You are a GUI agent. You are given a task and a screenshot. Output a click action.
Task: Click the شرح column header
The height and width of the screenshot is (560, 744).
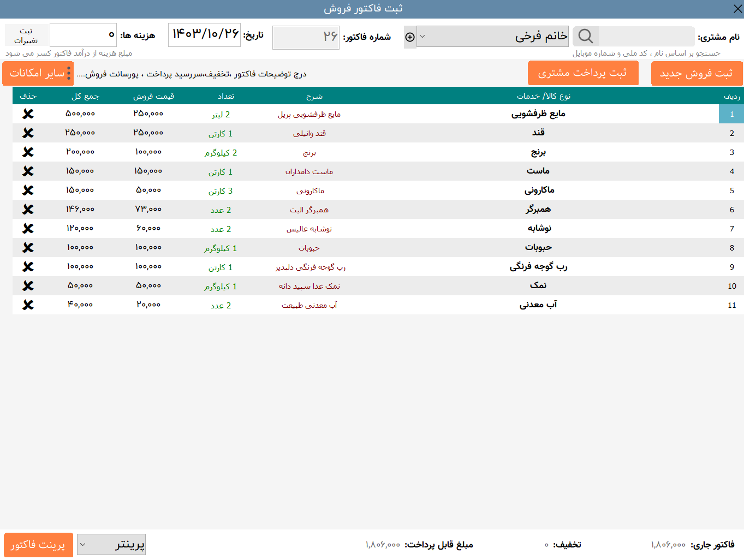tap(314, 96)
